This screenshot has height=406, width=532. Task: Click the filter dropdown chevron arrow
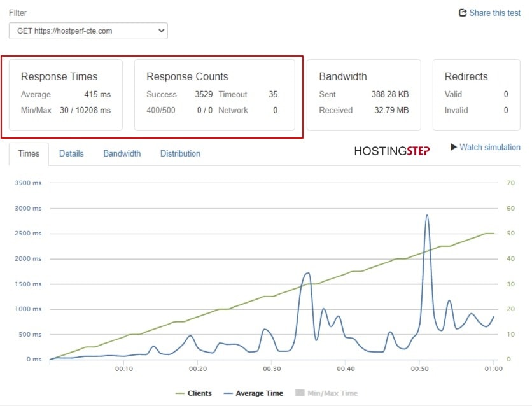point(162,31)
